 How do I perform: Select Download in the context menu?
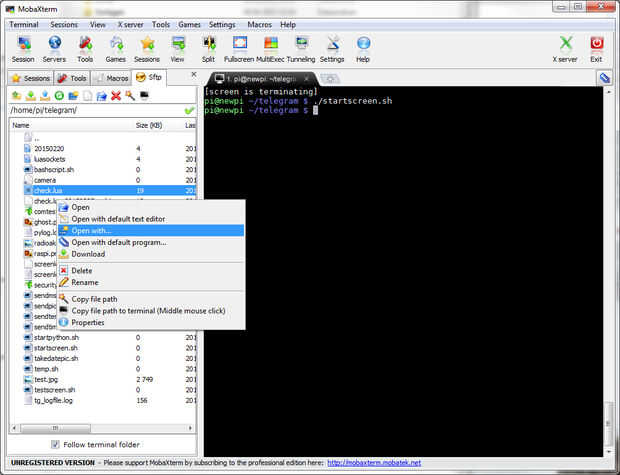(x=88, y=254)
